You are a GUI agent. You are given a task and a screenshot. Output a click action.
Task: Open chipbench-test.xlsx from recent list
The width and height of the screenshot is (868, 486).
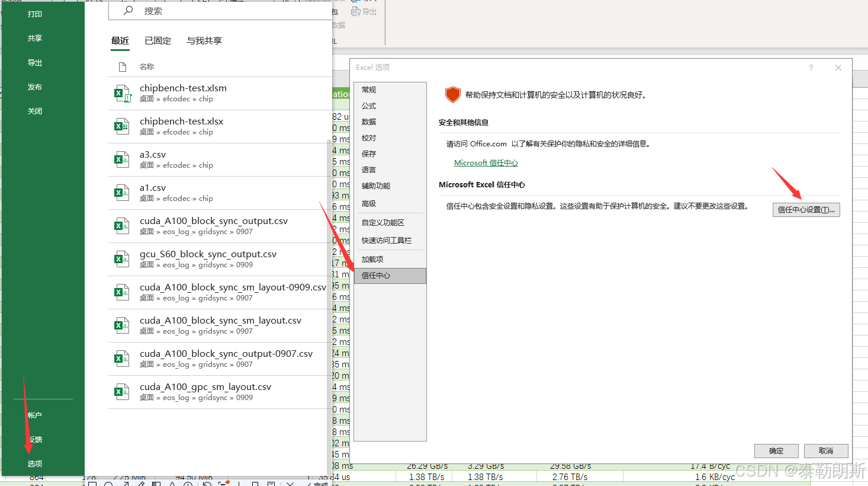click(220, 126)
